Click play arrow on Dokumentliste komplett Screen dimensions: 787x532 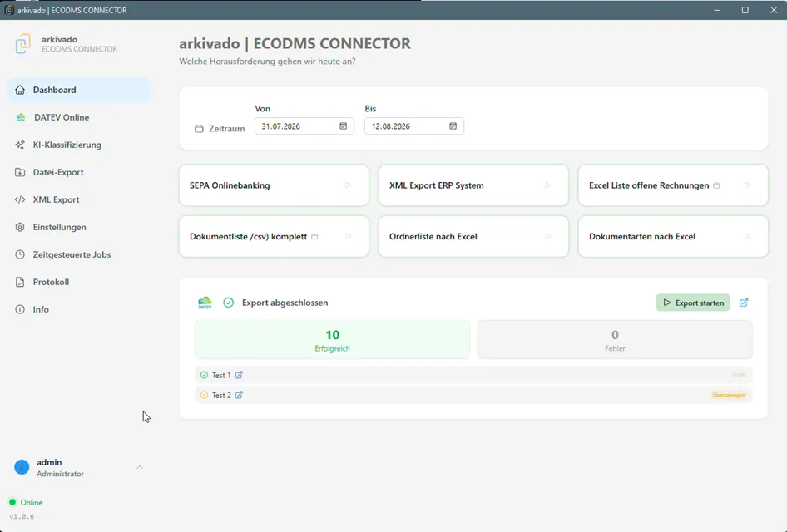348,237
